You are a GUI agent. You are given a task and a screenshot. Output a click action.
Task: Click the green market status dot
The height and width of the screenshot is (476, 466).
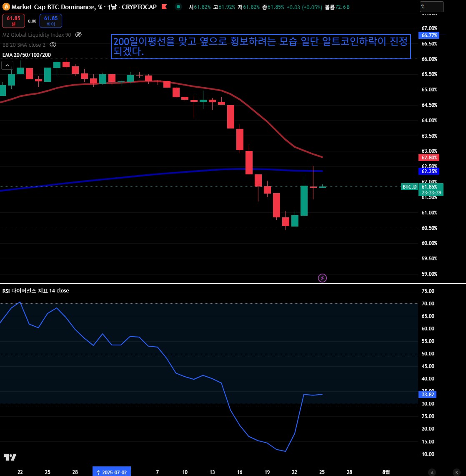click(x=178, y=7)
